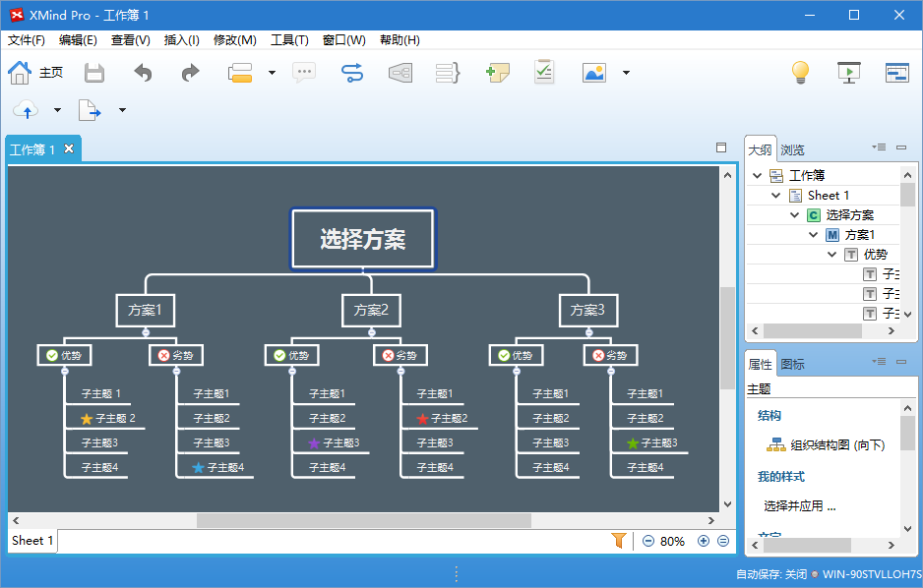Click the orange filter funnel icon

coord(618,540)
